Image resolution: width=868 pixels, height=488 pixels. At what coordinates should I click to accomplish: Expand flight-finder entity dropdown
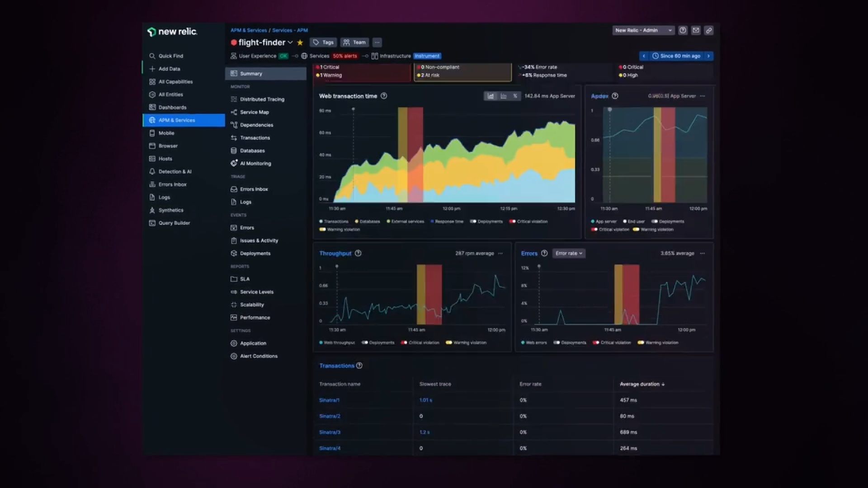point(290,42)
